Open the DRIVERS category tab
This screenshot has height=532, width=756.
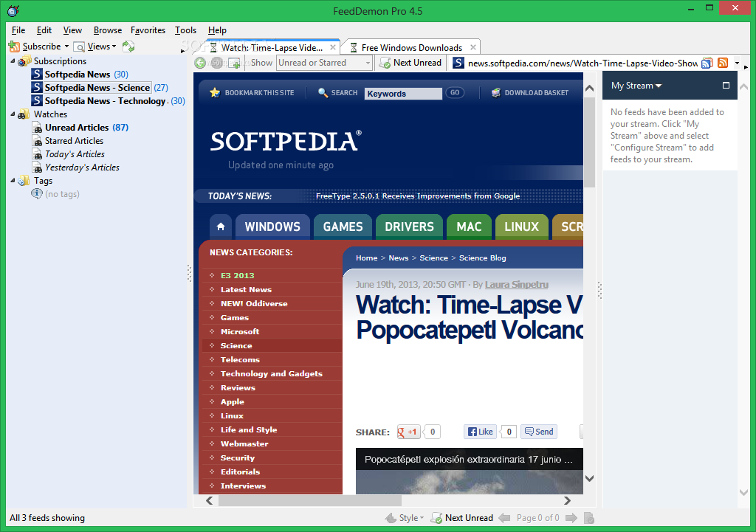click(x=409, y=227)
